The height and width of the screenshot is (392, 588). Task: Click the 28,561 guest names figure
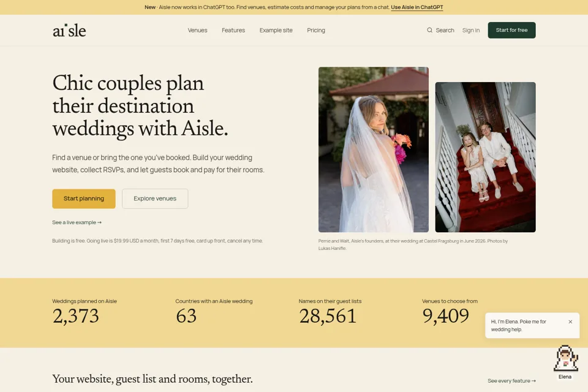327,316
